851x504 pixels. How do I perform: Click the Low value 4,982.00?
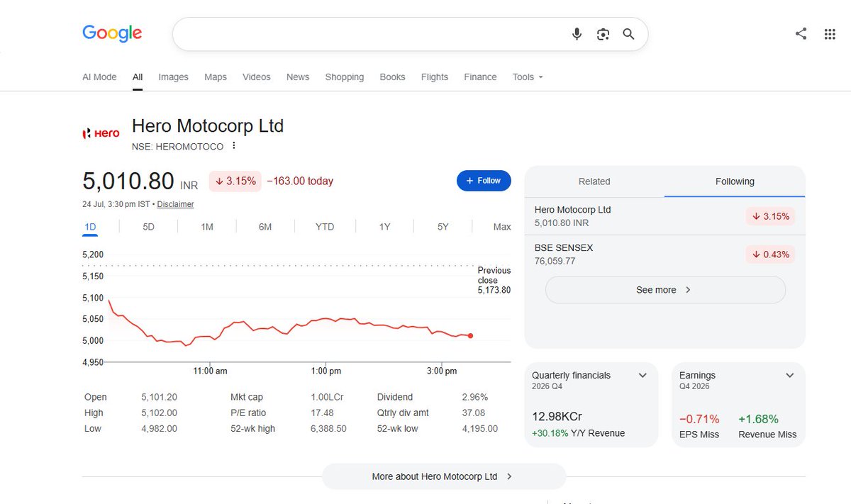(159, 428)
